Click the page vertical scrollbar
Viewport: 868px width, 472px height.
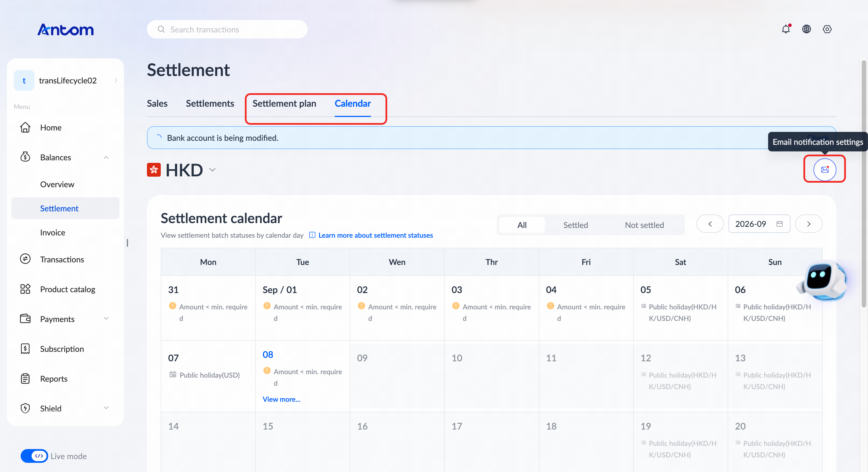(864, 184)
